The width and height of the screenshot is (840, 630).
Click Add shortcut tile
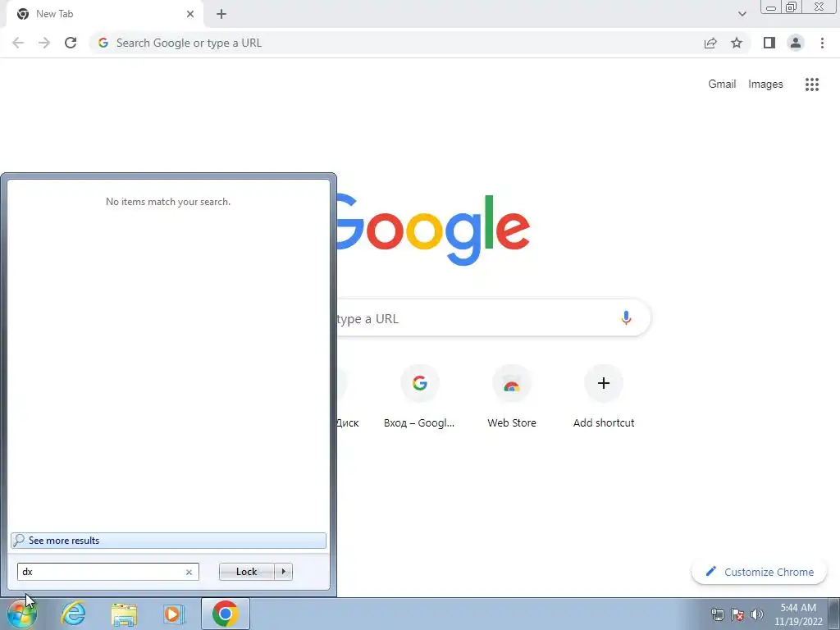coord(604,397)
